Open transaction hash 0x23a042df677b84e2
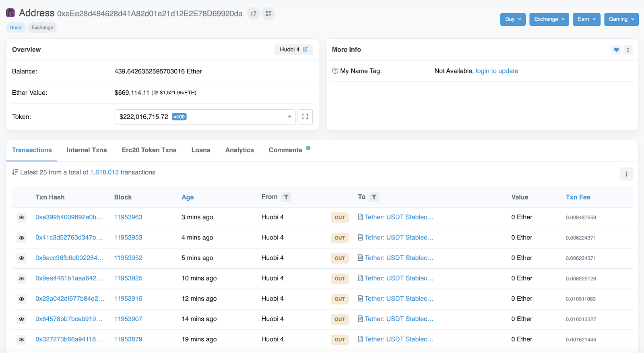Image resolution: width=644 pixels, height=353 pixels. 70,299
